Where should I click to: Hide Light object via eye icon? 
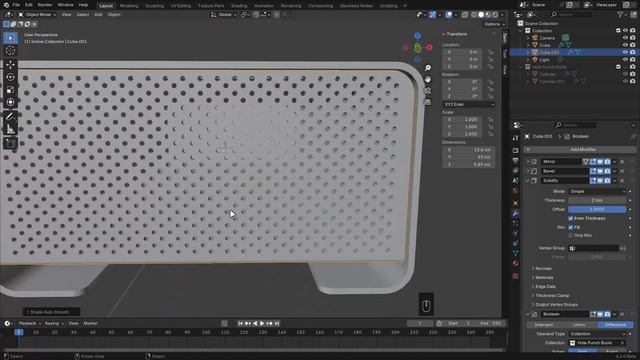[x=625, y=60]
